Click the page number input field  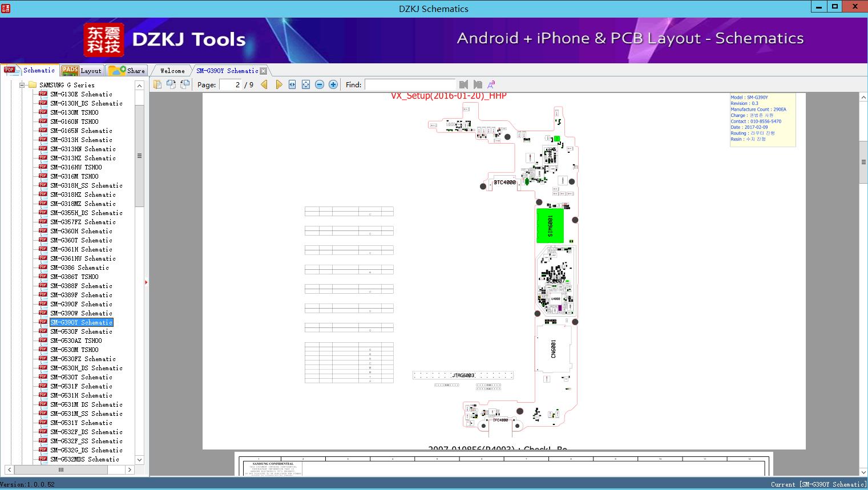pos(230,84)
